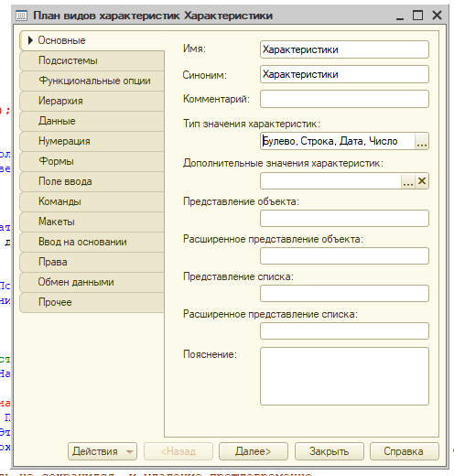Go to the Данные tab
The image size is (454, 476).
pos(92,121)
